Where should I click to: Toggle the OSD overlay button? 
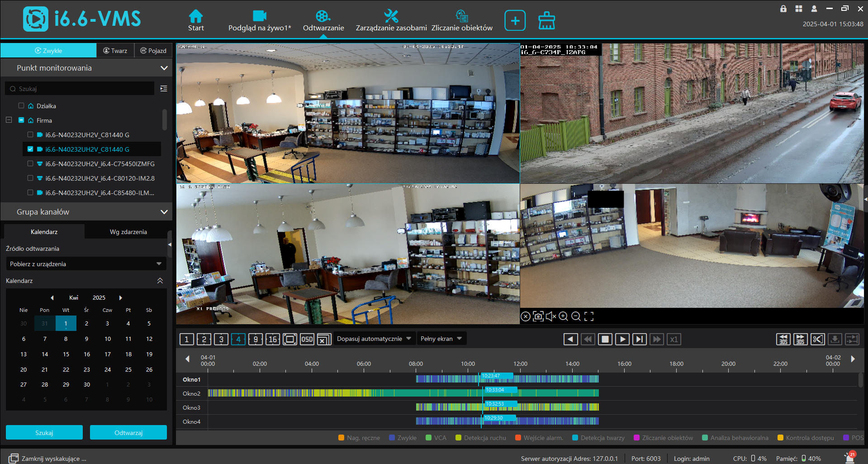pos(307,339)
